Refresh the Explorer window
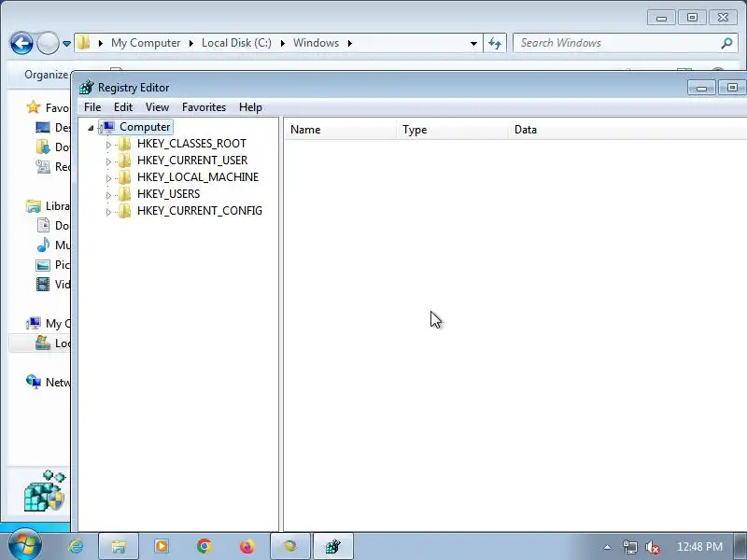 click(x=495, y=43)
